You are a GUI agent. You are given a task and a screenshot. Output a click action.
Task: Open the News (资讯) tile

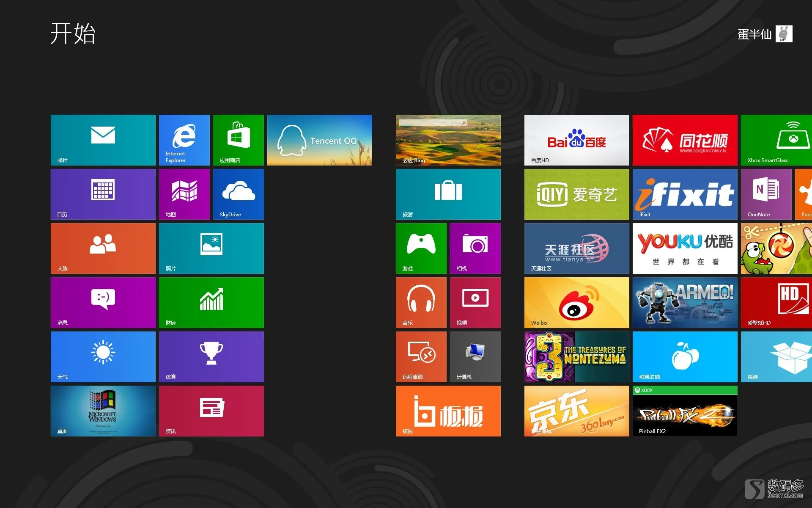pos(211,411)
